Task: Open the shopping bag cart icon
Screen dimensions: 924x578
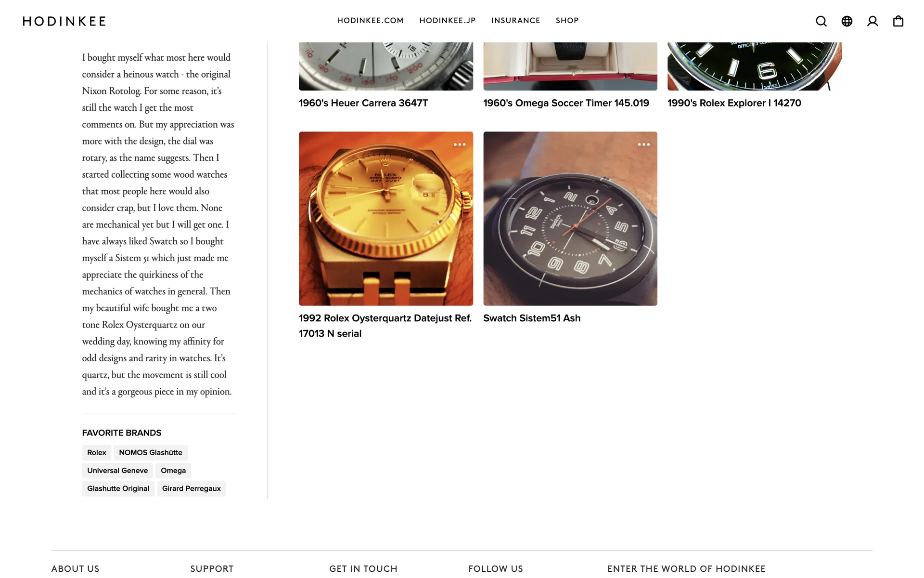Action: (898, 21)
